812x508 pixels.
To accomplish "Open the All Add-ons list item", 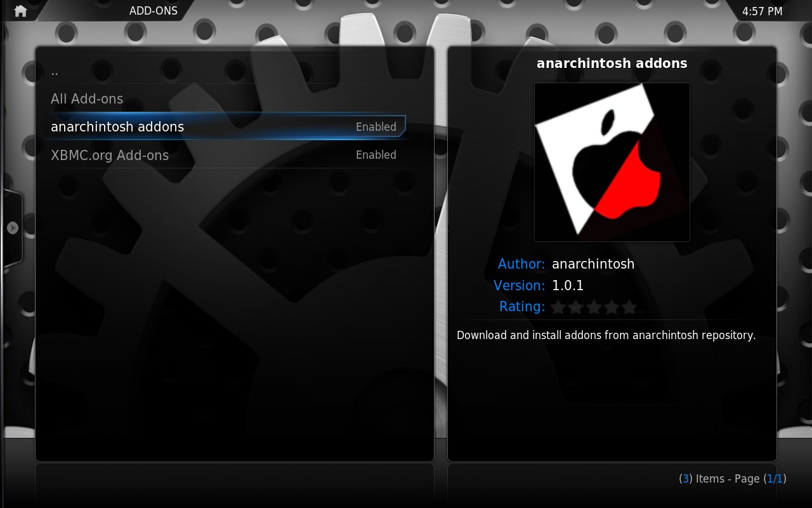I will coord(87,99).
